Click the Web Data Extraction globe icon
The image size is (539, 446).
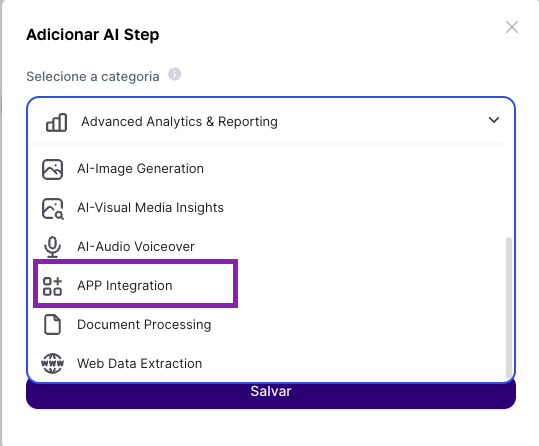pos(52,363)
